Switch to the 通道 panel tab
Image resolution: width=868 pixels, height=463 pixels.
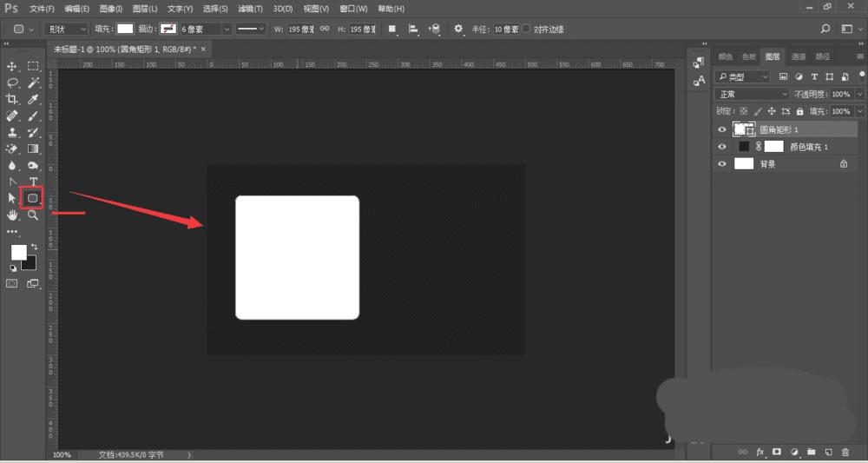point(798,56)
